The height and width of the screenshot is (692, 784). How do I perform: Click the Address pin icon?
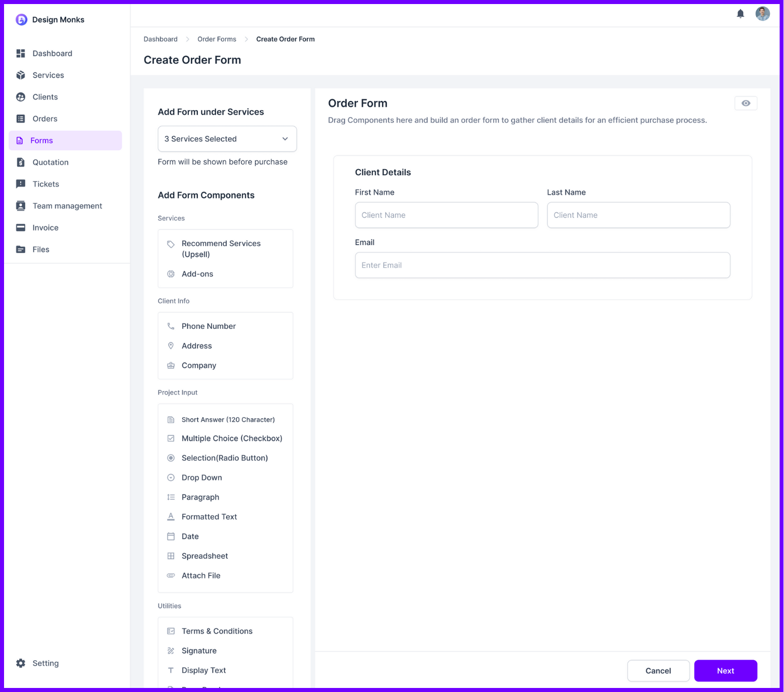coord(171,345)
